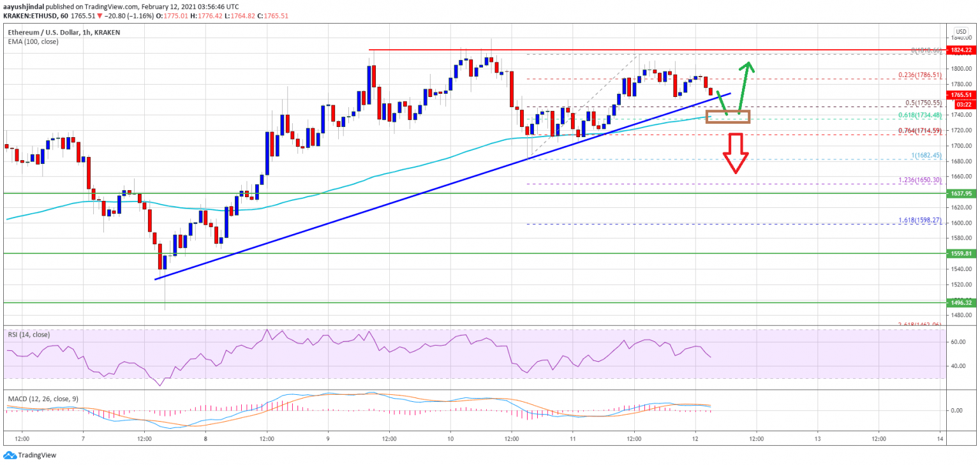Open the USD currency selector
980x465 pixels.
(960, 31)
